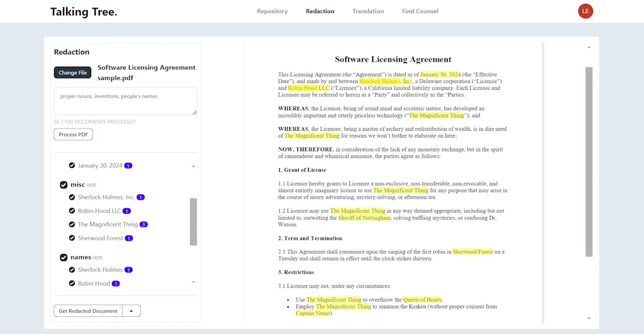Uncheck the misc category checkbox

pyautogui.click(x=64, y=185)
